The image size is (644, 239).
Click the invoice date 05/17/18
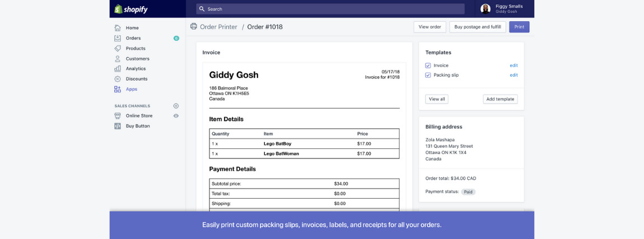pos(390,72)
